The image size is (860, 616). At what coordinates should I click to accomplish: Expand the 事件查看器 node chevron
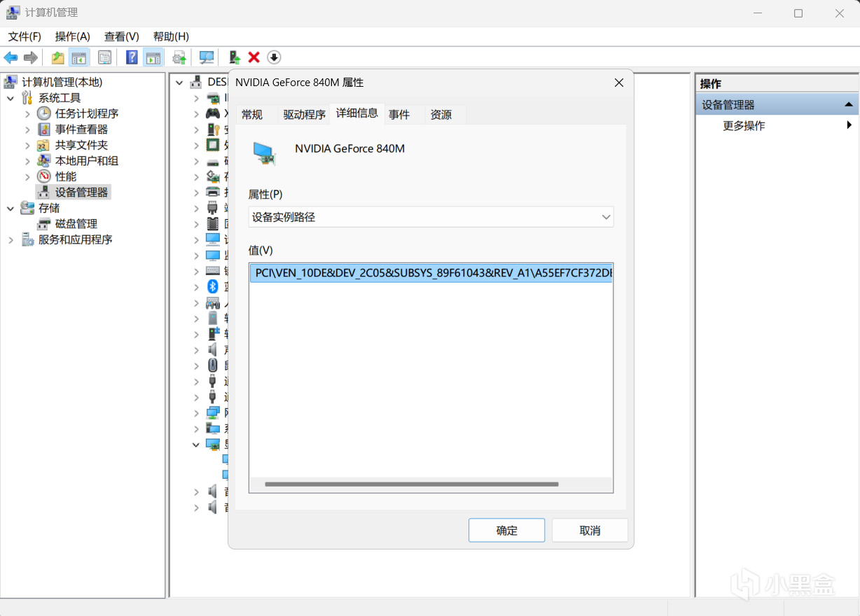tap(27, 129)
